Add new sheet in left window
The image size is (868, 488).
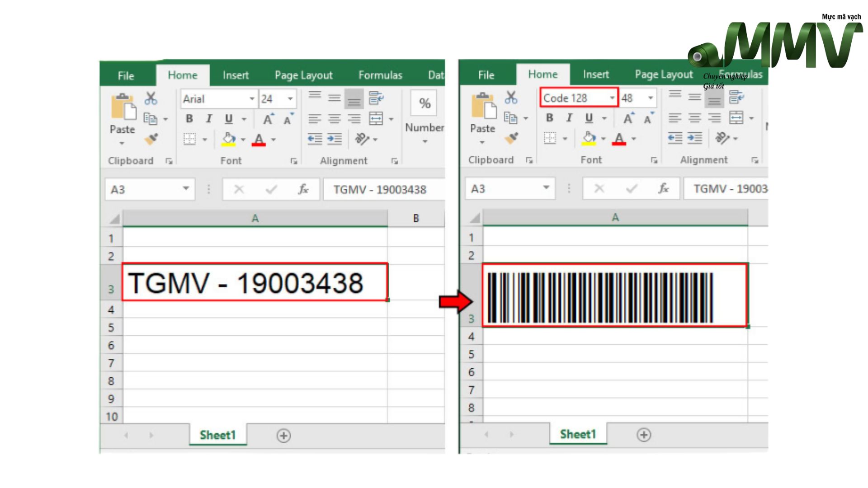[283, 436]
